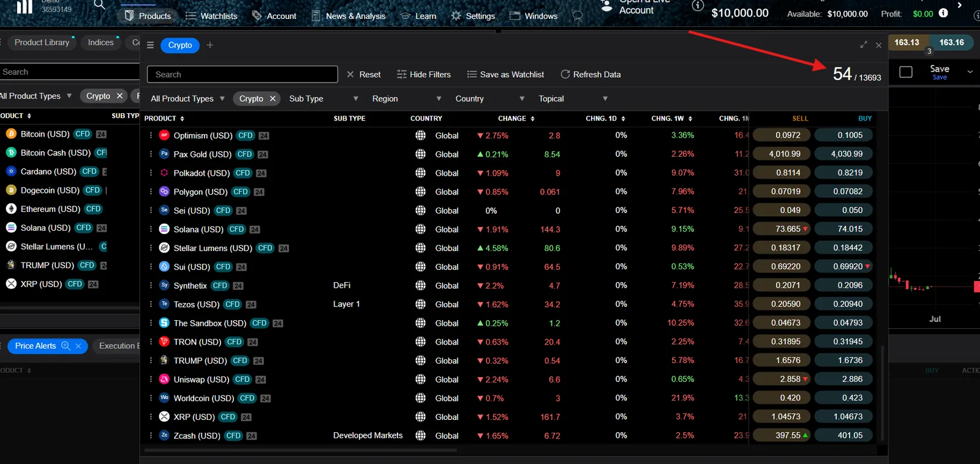Toggle the checkbox beside Save
The height and width of the screenshot is (464, 980).
click(x=906, y=72)
